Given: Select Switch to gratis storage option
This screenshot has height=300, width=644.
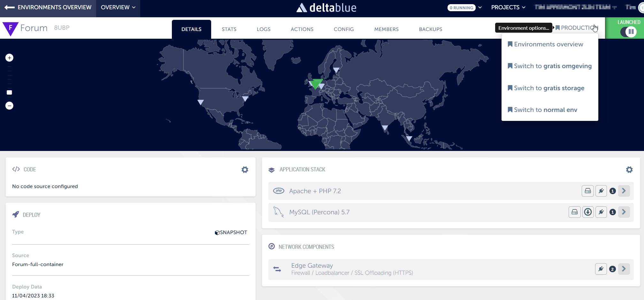Looking at the screenshot, I should point(549,88).
